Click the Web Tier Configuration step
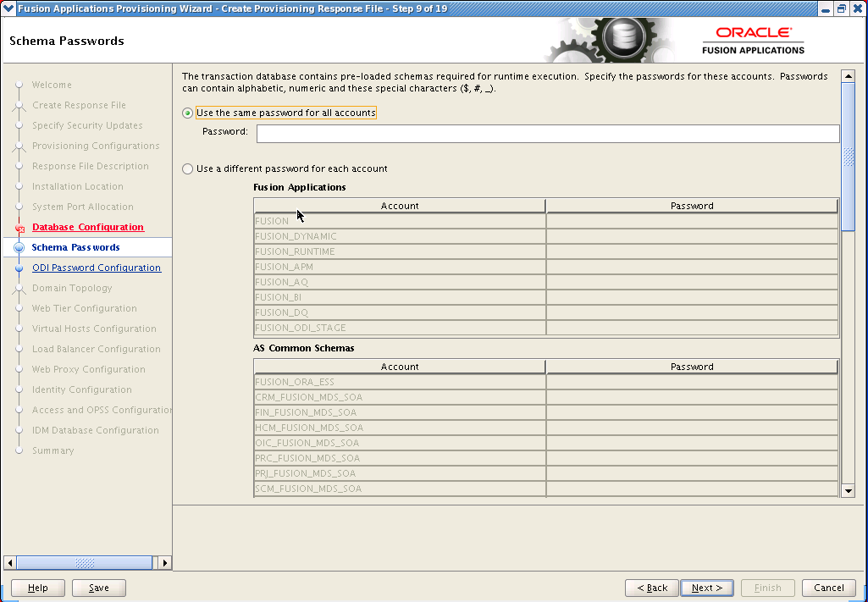The width and height of the screenshot is (868, 602). point(84,308)
